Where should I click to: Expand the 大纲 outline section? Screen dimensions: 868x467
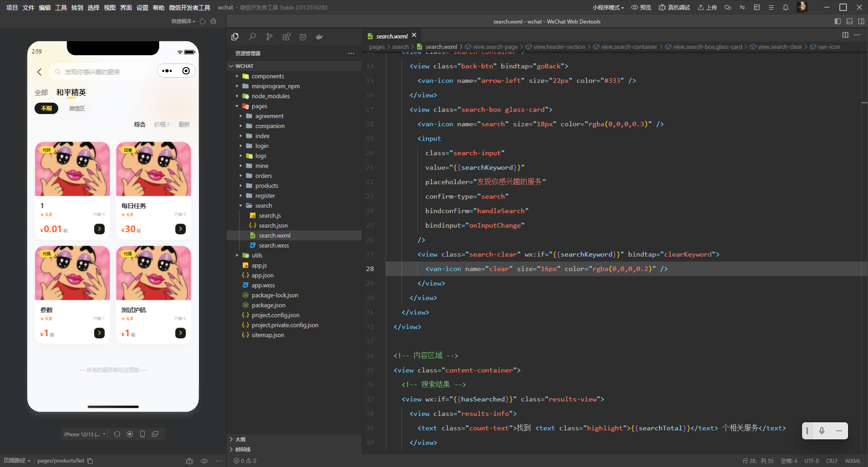tap(241, 439)
